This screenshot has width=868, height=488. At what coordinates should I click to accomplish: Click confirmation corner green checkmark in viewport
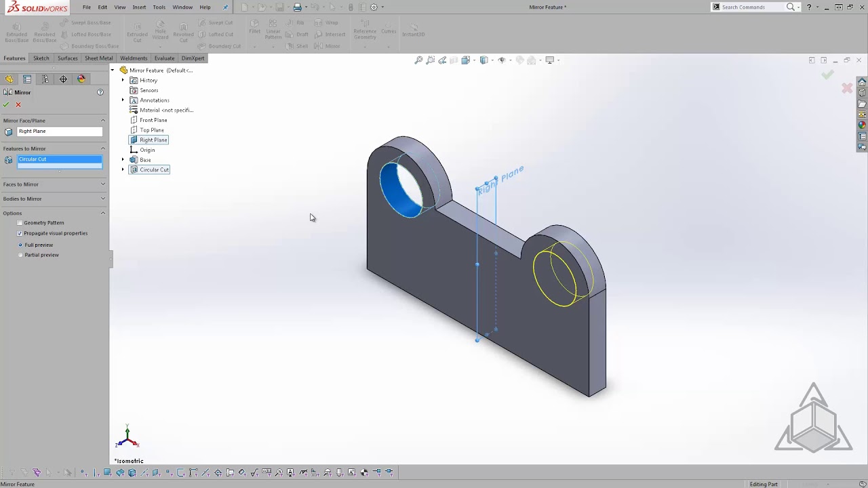click(x=827, y=75)
